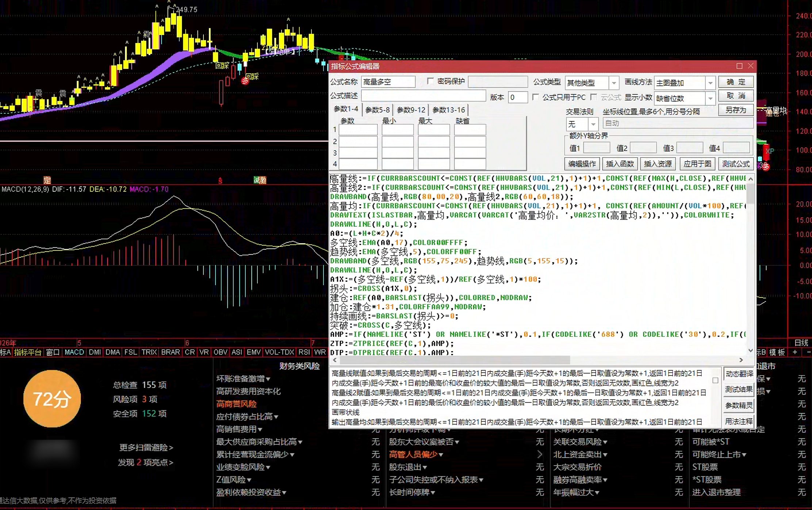Viewport: 812px width, 510px height.
Task: Switch to the 参数5-8 tab
Action: [378, 110]
